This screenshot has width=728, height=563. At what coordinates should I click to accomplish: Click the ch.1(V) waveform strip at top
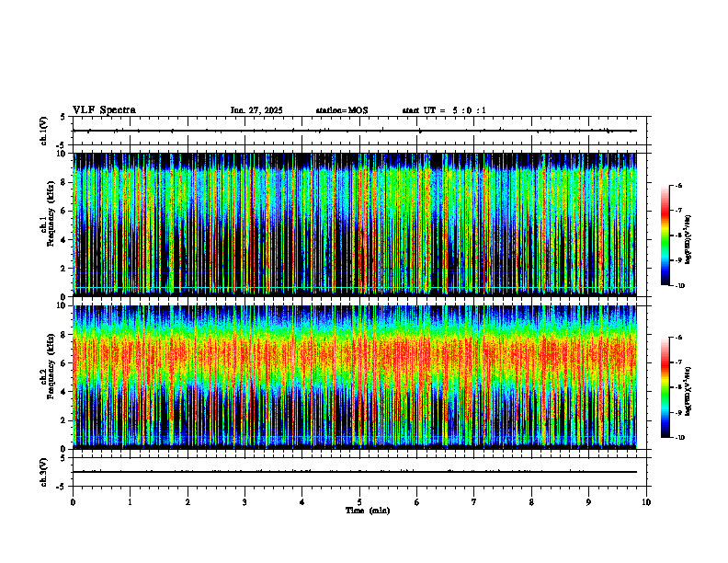[359, 131]
